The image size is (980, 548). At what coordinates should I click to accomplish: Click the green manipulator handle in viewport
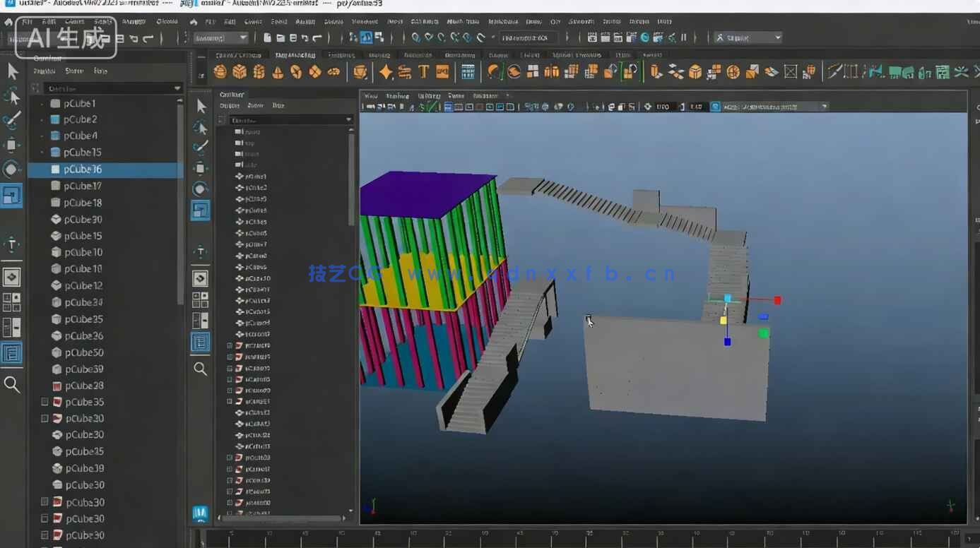[764, 333]
